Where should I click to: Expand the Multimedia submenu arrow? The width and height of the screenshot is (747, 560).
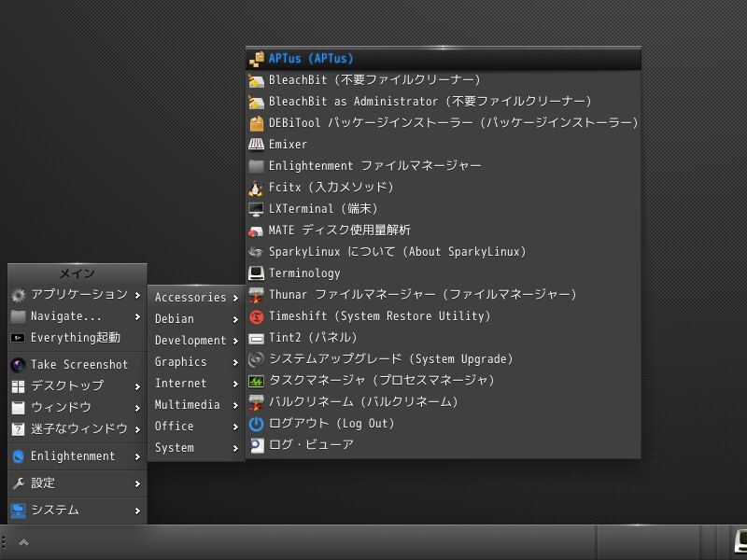coord(235,405)
